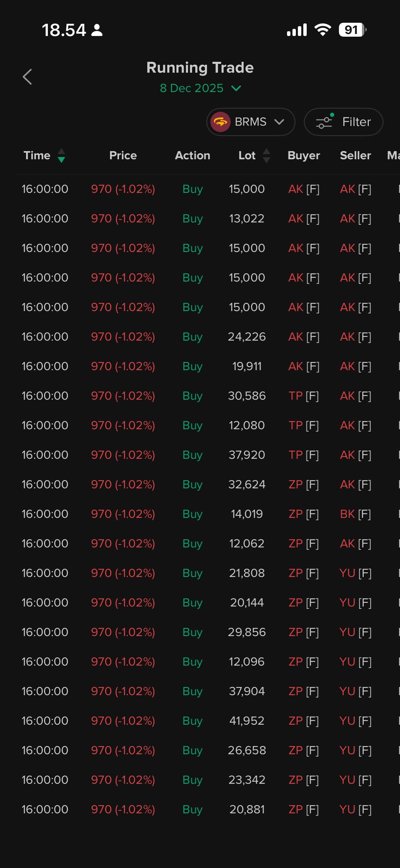The image size is (400, 868).
Task: Tap the BRMS stock logo icon
Action: 220,122
